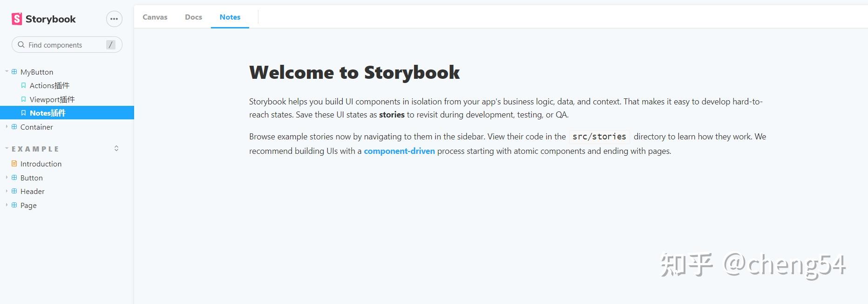The image size is (868, 304).
Task: Click the Container component grid icon
Action: pos(14,127)
